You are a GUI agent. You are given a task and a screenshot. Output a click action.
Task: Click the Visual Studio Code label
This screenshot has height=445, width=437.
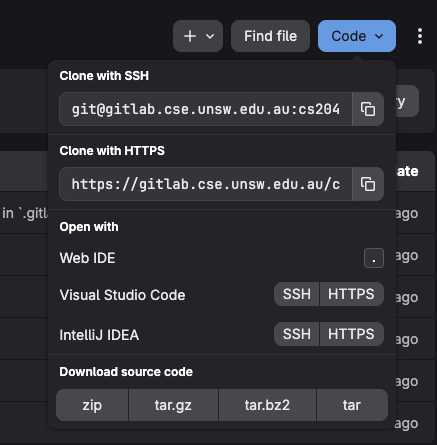coord(122,295)
